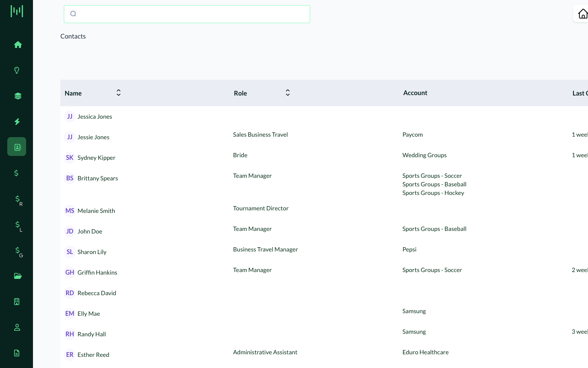Select the contacts book sidebar icon
The height and width of the screenshot is (368, 588).
click(17, 147)
